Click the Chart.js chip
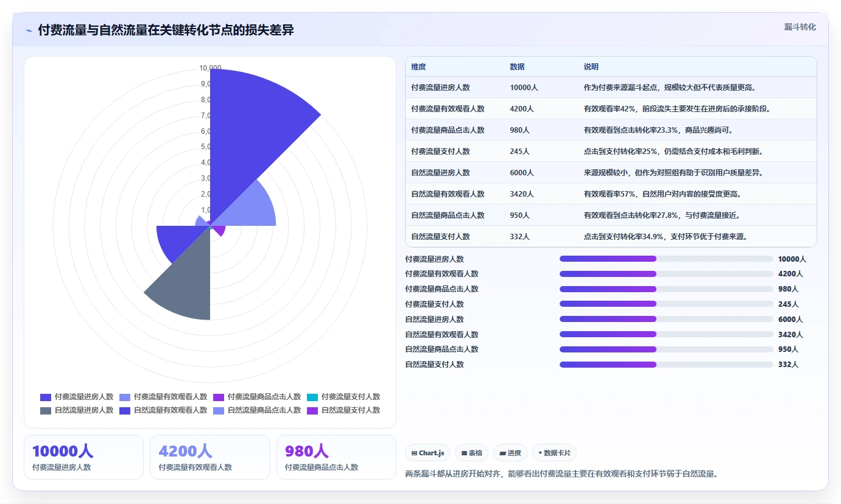The image size is (841, 504). pyautogui.click(x=428, y=453)
